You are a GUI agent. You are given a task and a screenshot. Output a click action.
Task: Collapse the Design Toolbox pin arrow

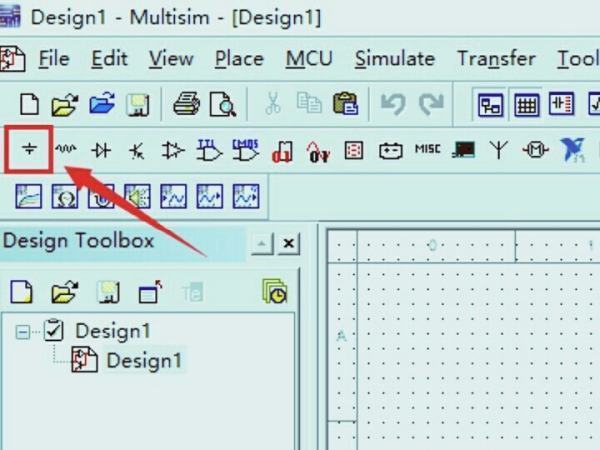coord(262,243)
